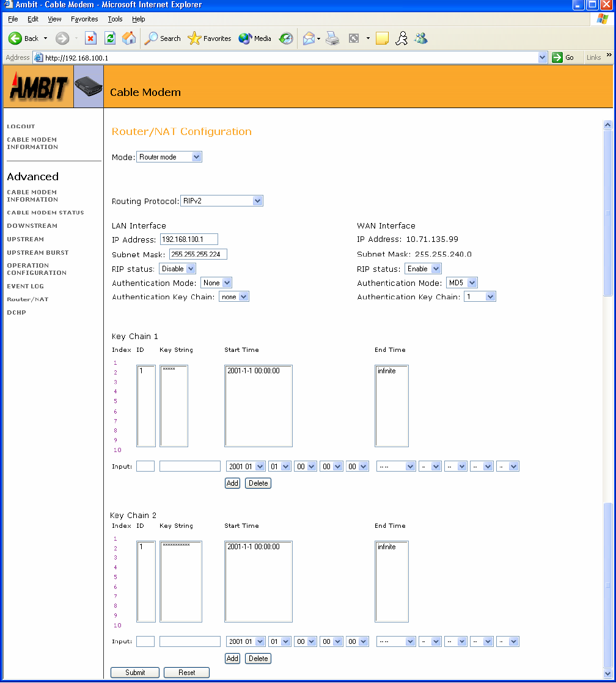Open the View menu
Image resolution: width=616 pixels, height=683 pixels.
point(54,19)
